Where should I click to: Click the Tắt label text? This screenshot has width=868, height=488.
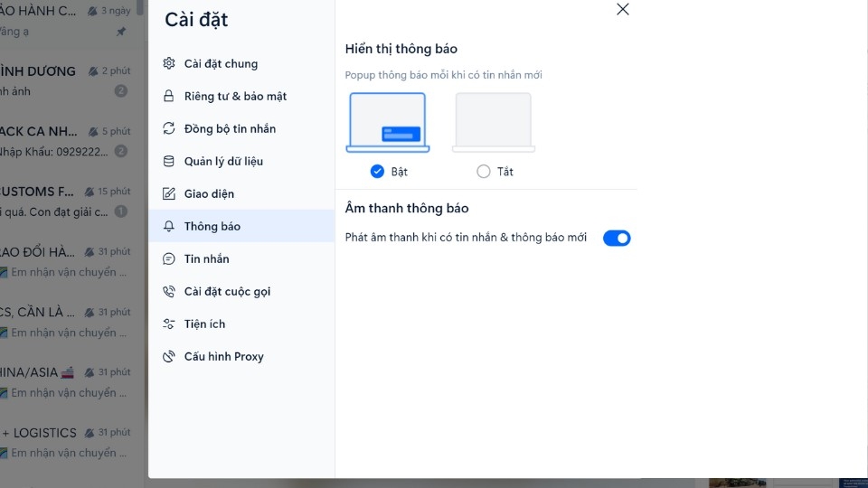click(505, 172)
